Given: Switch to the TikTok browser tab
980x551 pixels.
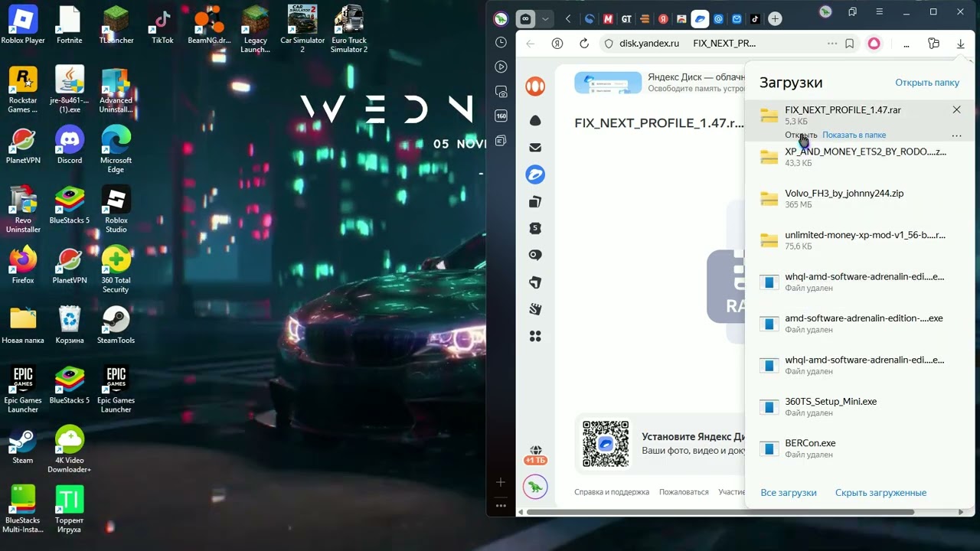Looking at the screenshot, I should tap(756, 19).
